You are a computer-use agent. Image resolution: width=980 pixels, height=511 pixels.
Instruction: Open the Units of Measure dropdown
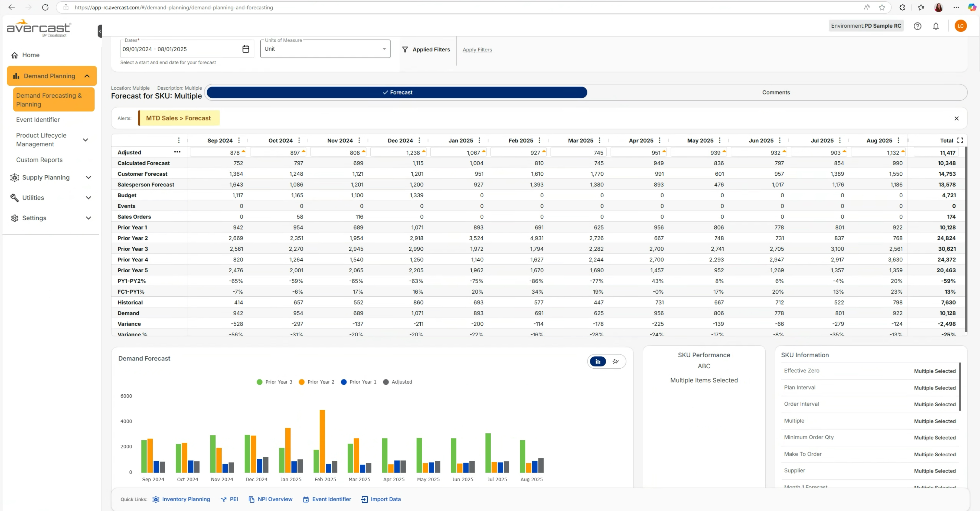click(x=384, y=49)
